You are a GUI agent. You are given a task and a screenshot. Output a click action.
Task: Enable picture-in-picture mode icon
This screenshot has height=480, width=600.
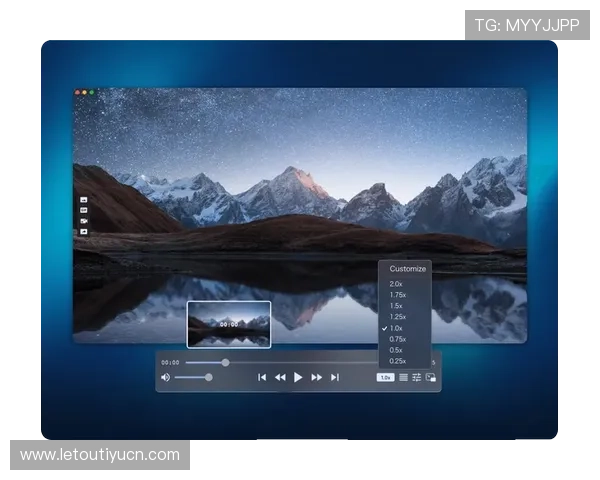[430, 377]
